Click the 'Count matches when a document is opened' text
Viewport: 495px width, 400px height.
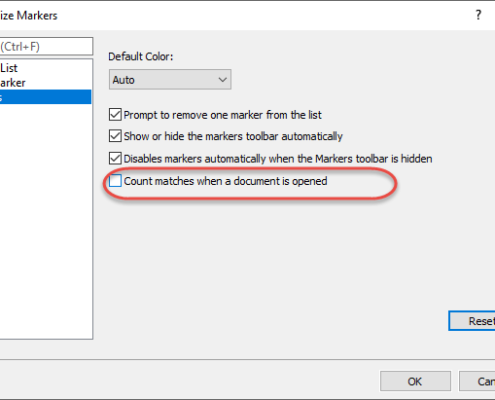(x=225, y=181)
